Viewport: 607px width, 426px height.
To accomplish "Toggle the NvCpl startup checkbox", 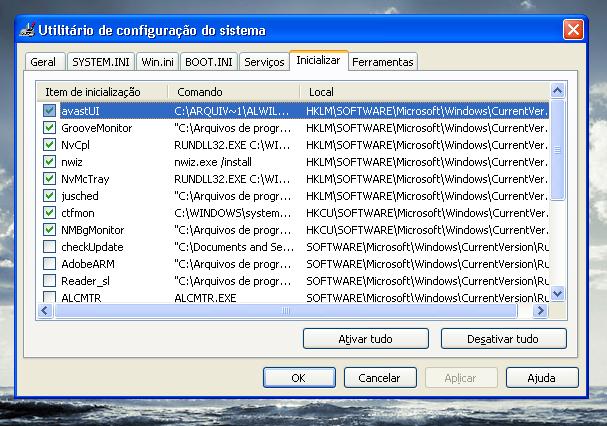I will click(x=50, y=145).
